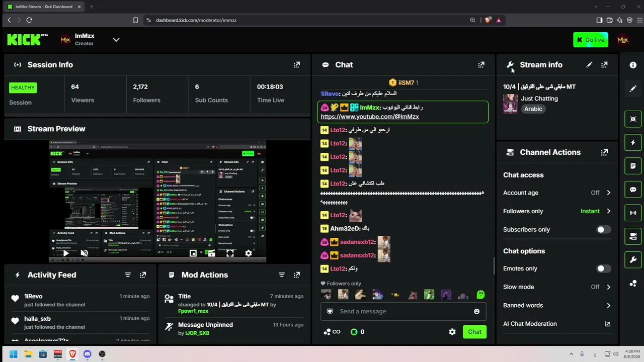Screen dimensions: 644x362
Task: Go back in browser history
Action: coord(9,20)
